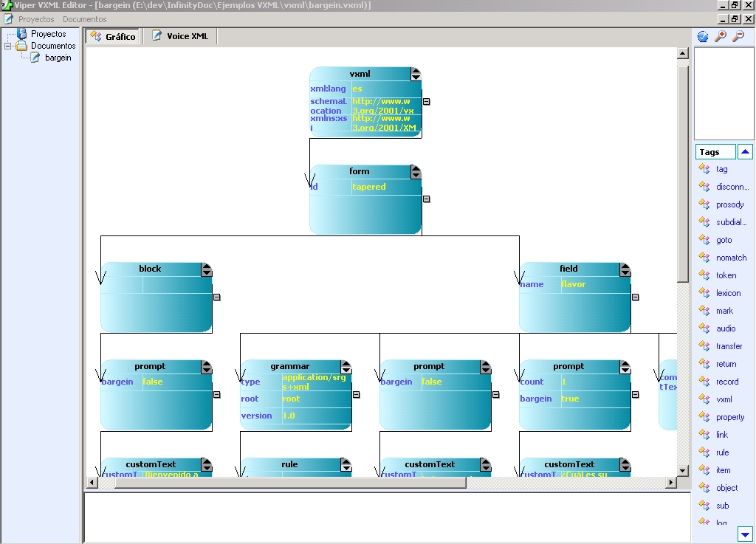Screen dimensions: 756x544
Task: Toggle the minus box beside field node
Action: pyautogui.click(x=635, y=297)
